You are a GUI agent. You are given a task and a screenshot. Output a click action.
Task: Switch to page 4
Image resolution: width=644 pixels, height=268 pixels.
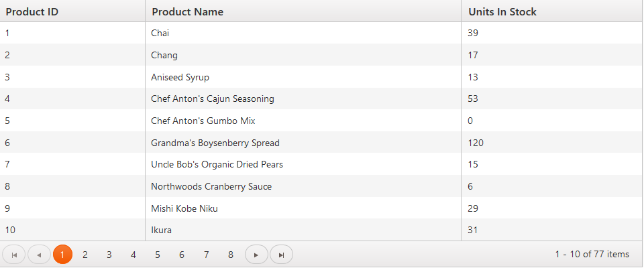133,255
